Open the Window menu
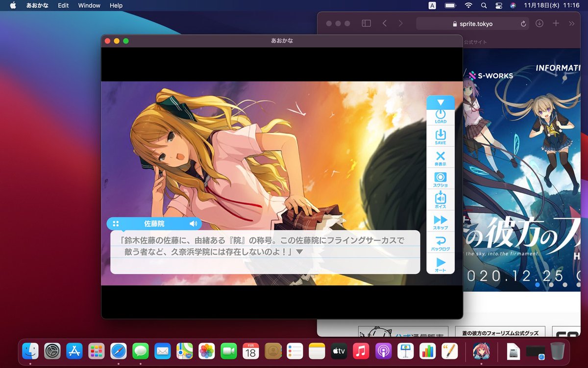The width and height of the screenshot is (588, 368). tap(89, 5)
